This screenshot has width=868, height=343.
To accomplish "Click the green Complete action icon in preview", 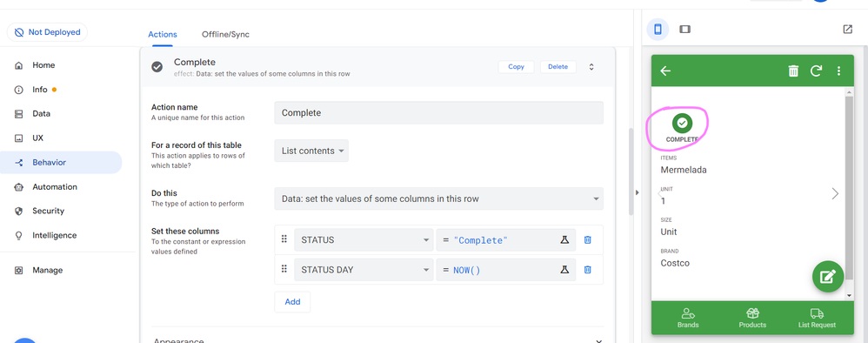I will pos(682,123).
